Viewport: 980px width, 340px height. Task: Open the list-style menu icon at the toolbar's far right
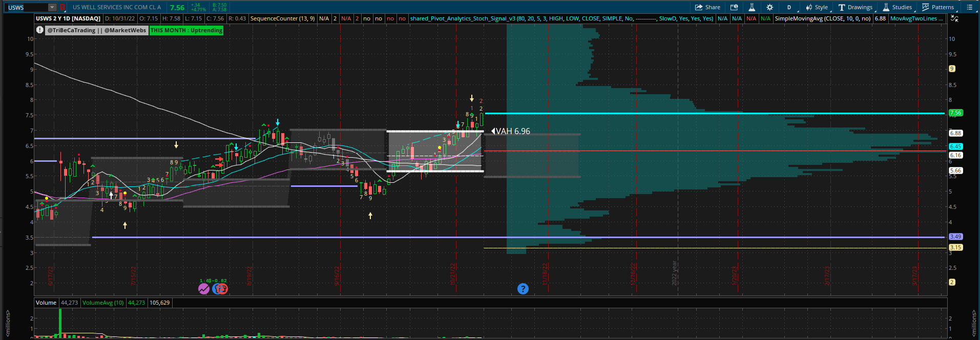coord(969,7)
